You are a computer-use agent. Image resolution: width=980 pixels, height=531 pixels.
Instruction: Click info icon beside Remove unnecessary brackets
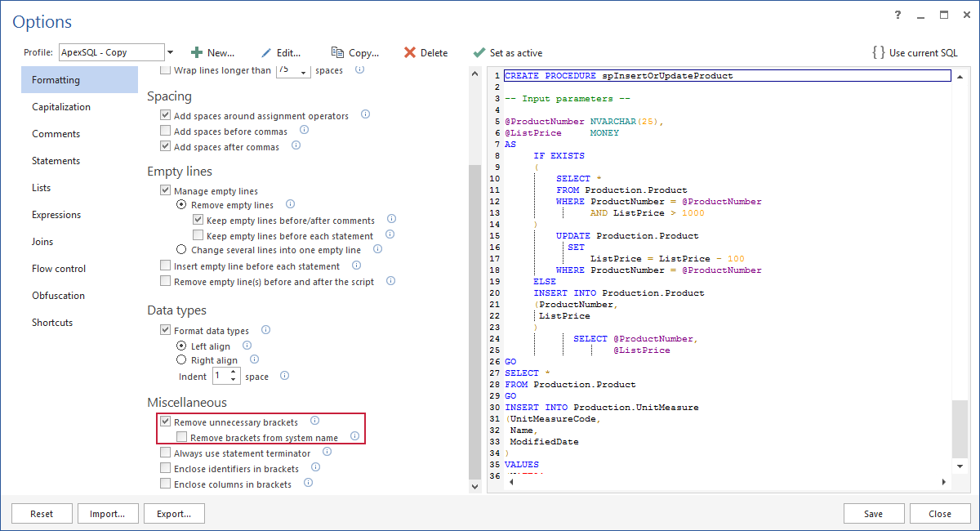point(314,421)
